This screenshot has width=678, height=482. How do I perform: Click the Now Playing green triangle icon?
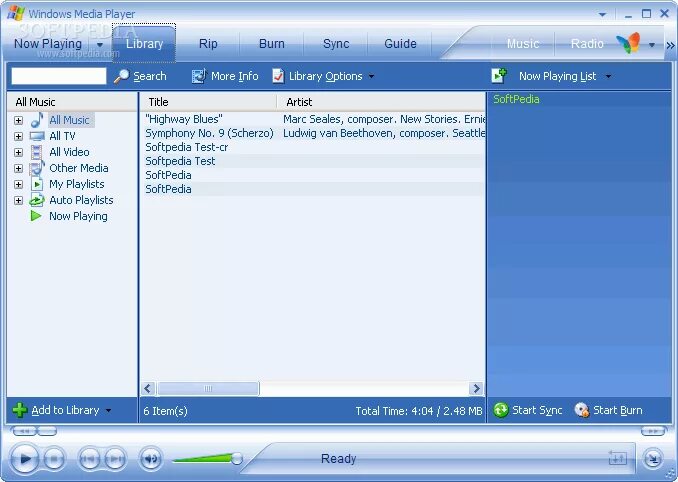tap(36, 216)
